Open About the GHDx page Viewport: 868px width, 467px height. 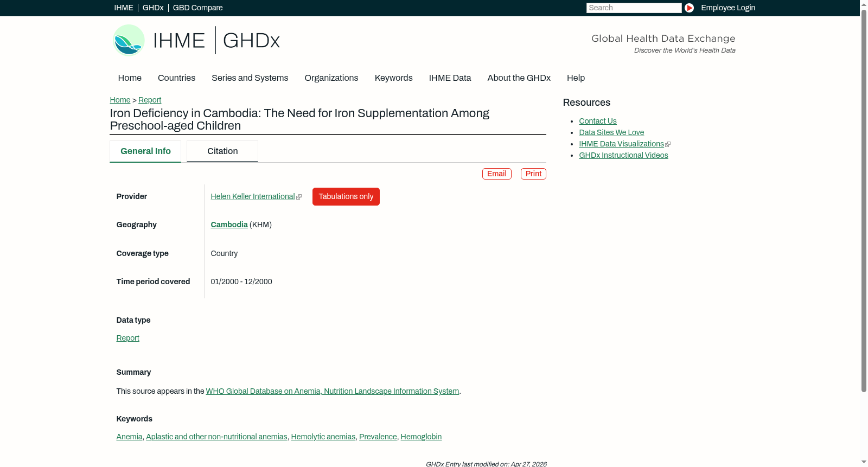(519, 78)
